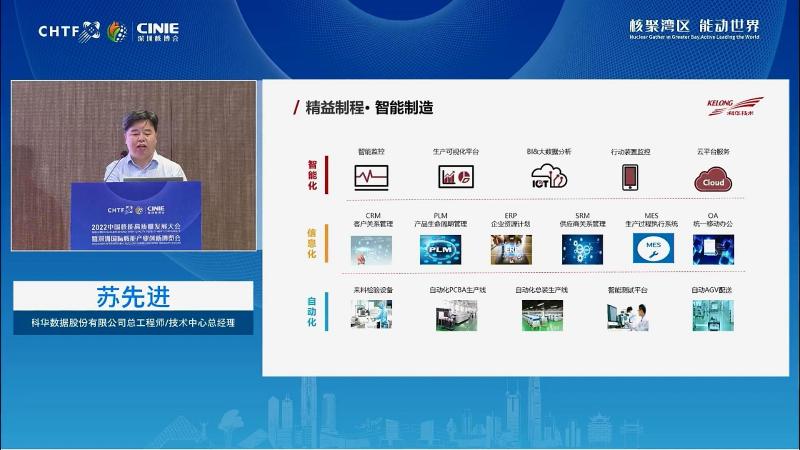Select the automated PCBA production line photo
The width and height of the screenshot is (800, 450).
tap(456, 315)
